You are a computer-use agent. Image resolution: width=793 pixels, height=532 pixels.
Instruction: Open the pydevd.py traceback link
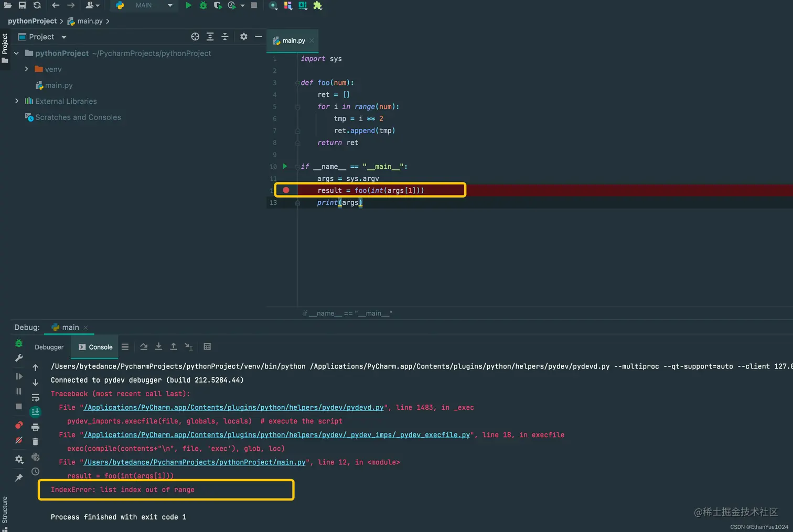pos(233,407)
